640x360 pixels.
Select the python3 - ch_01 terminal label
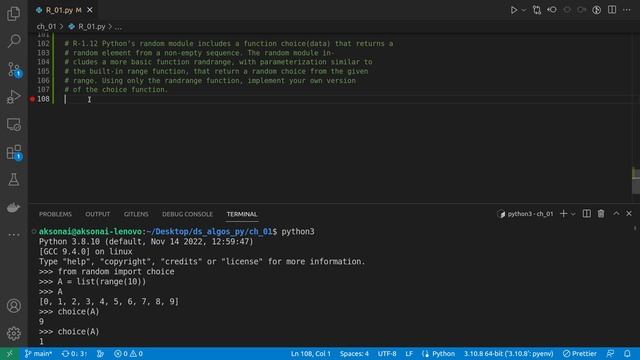525,214
